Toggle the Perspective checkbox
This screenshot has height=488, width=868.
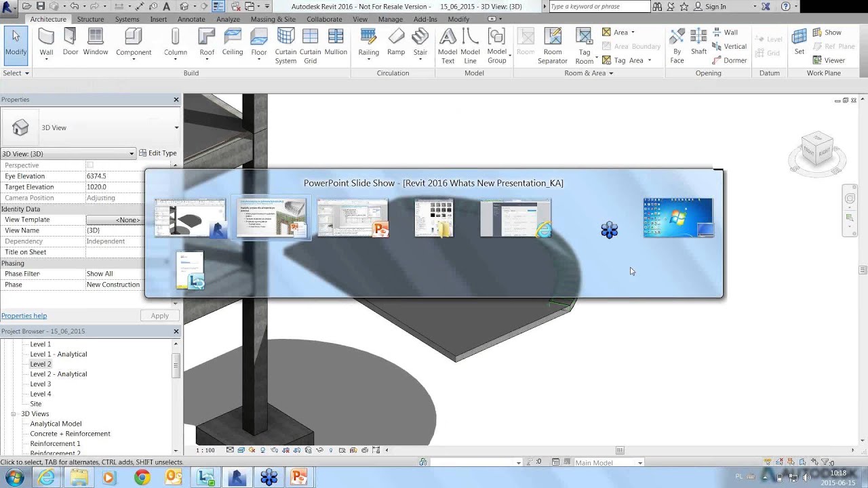[x=90, y=165]
